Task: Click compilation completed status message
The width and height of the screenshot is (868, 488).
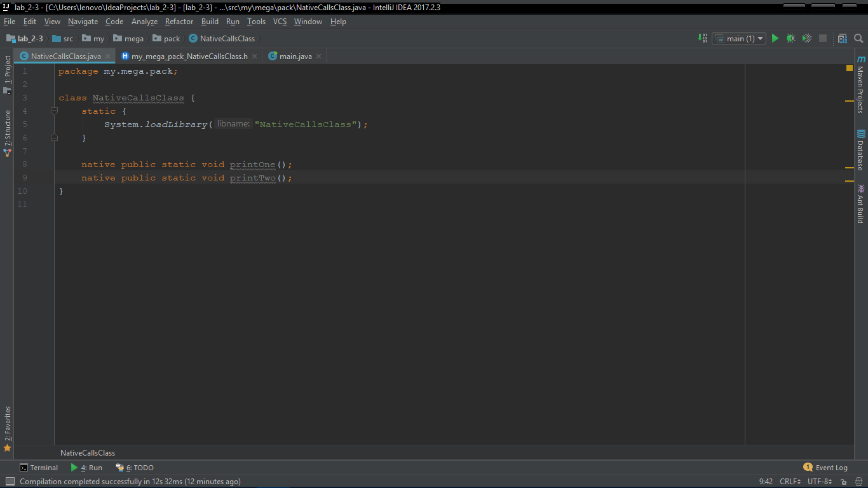Action: (130, 482)
